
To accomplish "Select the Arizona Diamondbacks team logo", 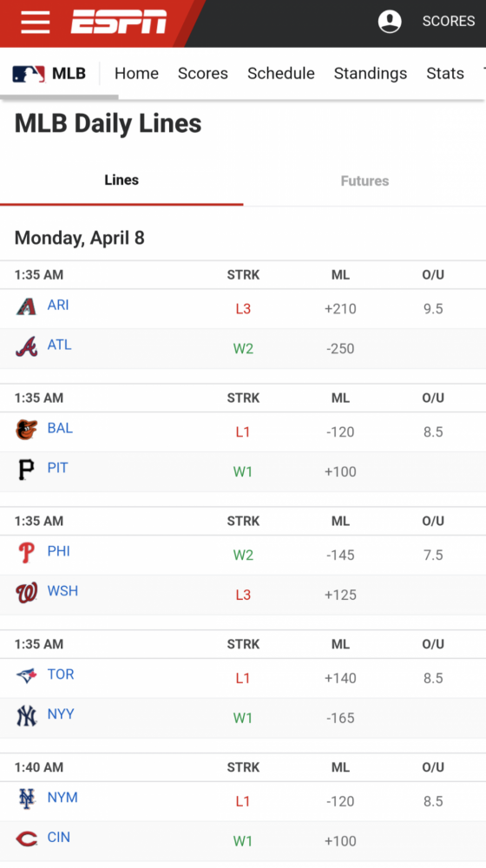I will [26, 306].
